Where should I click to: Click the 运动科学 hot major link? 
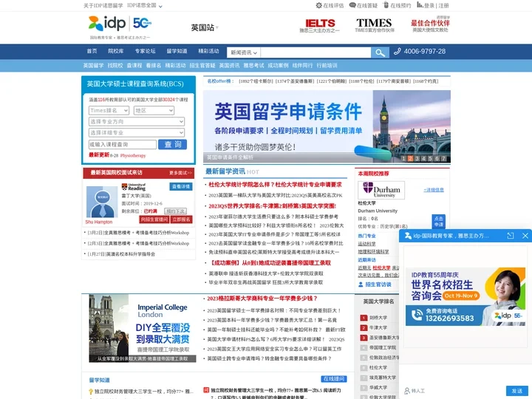366,244
